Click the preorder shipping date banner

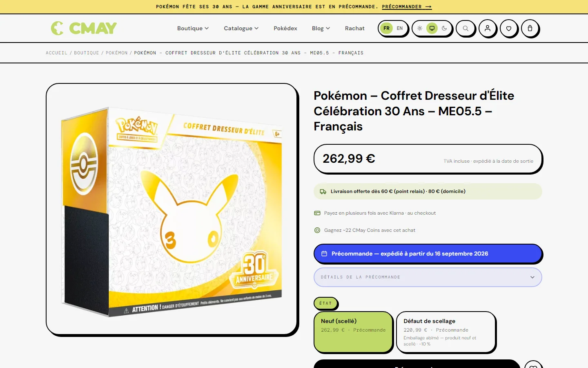click(428, 254)
